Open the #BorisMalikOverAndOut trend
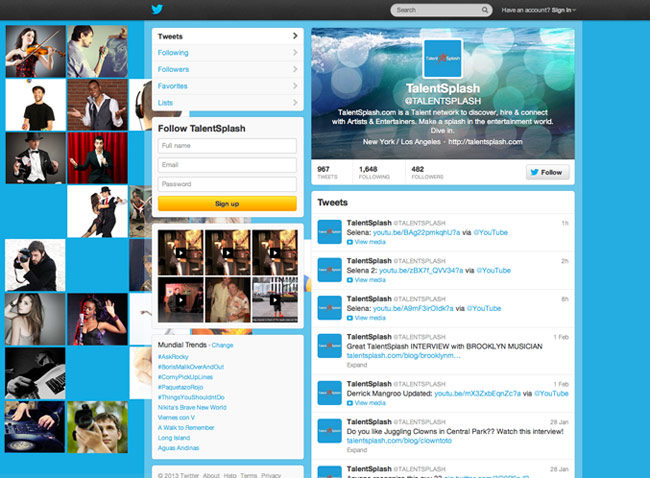The image size is (650, 478). (191, 367)
